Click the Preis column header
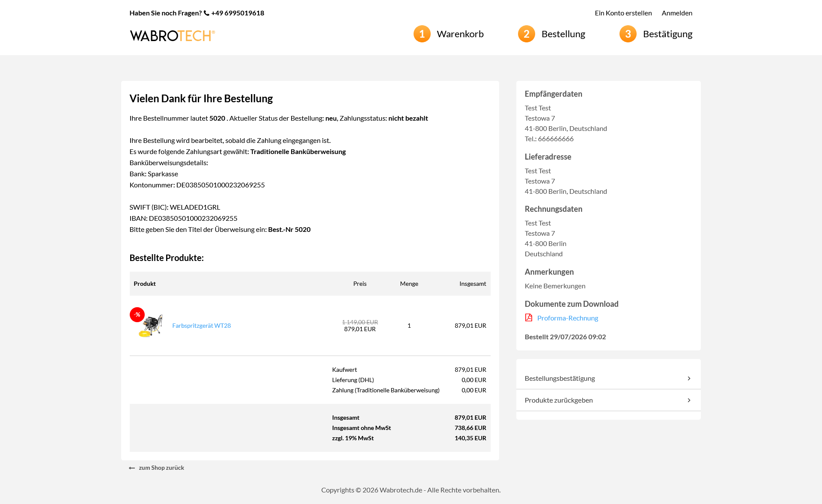 pos(360,284)
